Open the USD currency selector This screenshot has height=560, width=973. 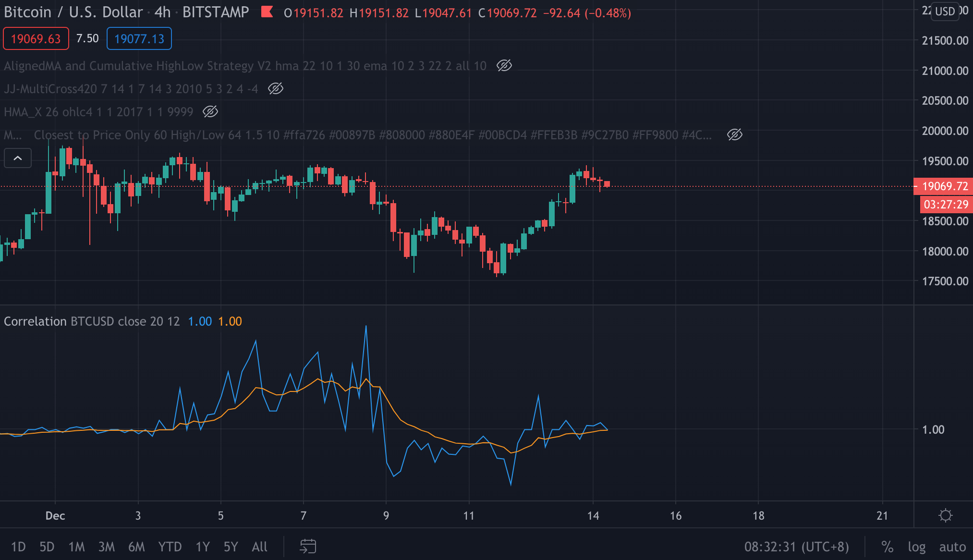945,11
